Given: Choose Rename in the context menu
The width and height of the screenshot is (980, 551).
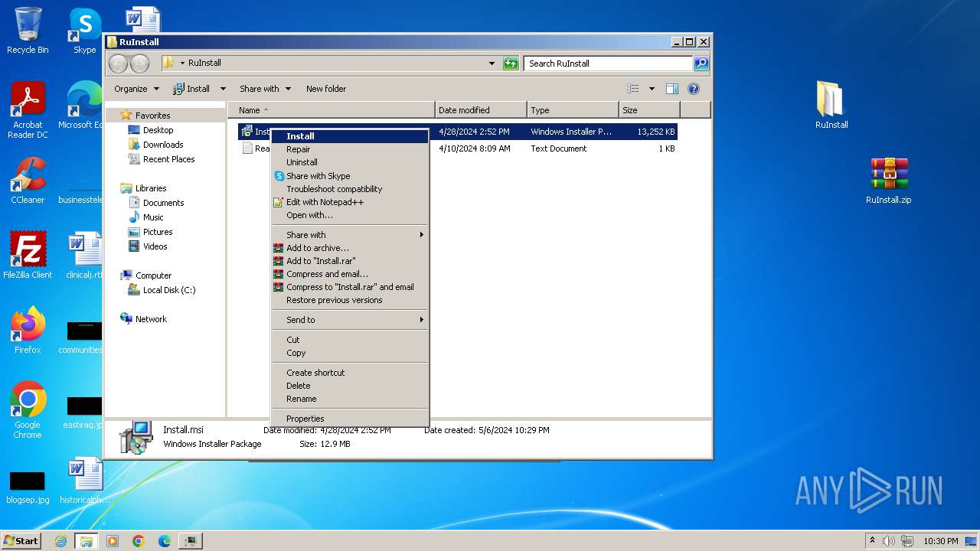Looking at the screenshot, I should coord(350,399).
